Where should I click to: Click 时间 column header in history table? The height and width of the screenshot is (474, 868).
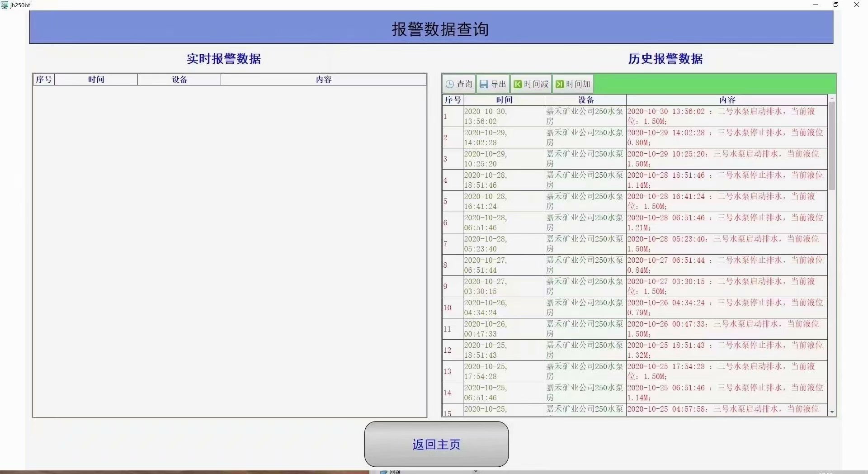504,100
